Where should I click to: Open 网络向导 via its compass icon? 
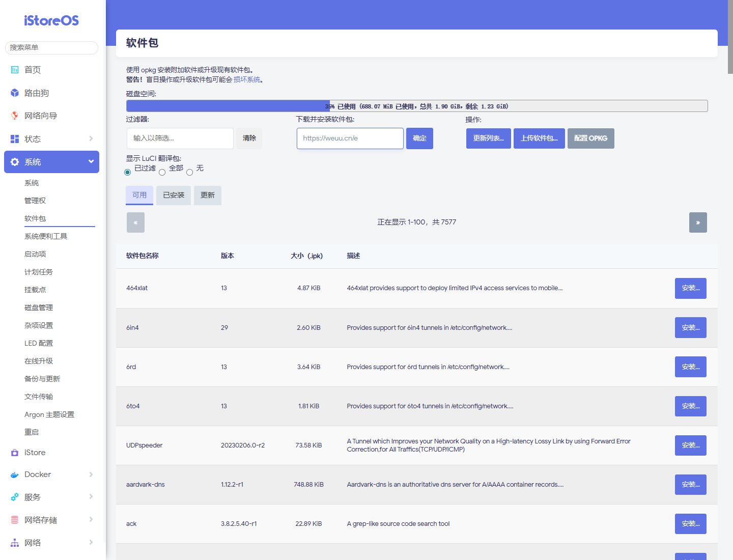coord(15,116)
